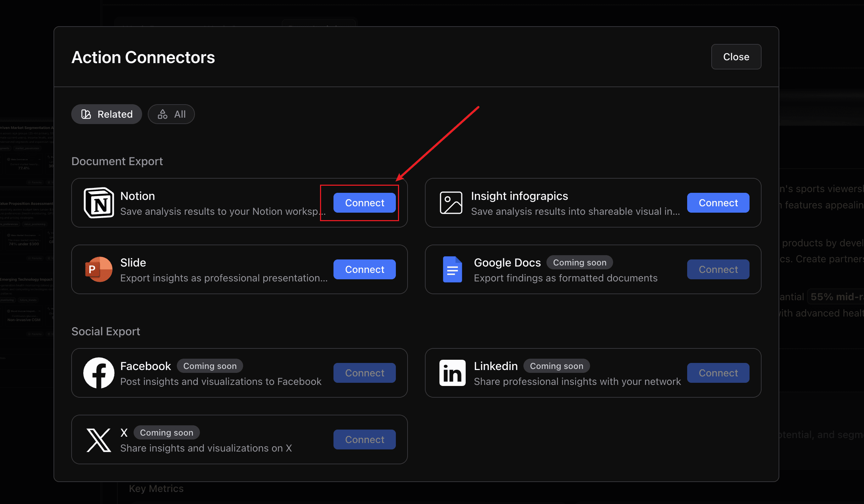Switch to the All filter tab
Screen dimensions: 864x504
(x=171, y=114)
